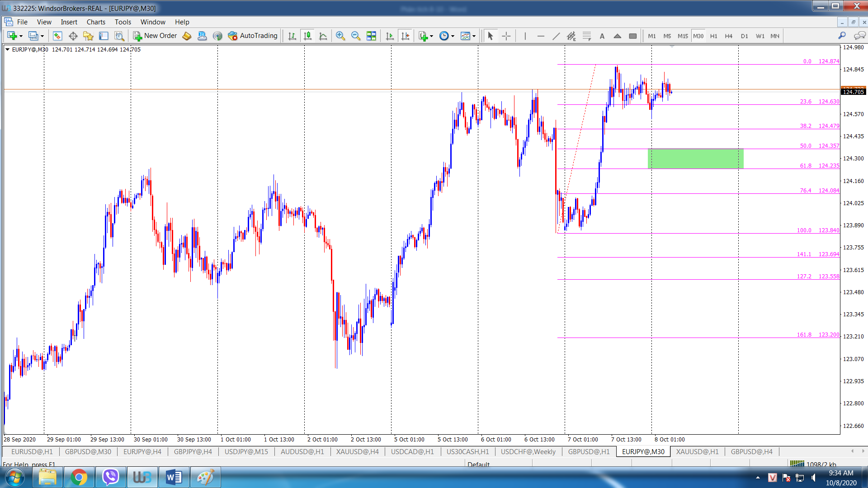Toggle the Terminal panel icon

tap(104, 36)
